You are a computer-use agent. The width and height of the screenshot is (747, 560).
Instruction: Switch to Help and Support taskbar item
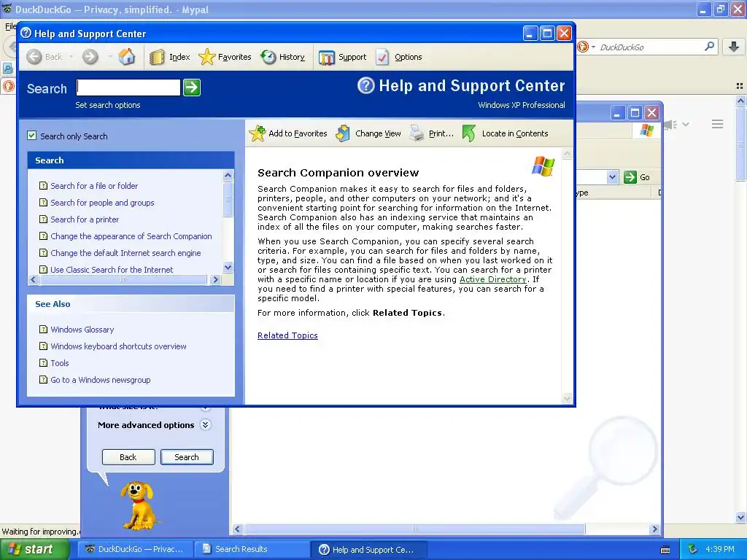368,549
